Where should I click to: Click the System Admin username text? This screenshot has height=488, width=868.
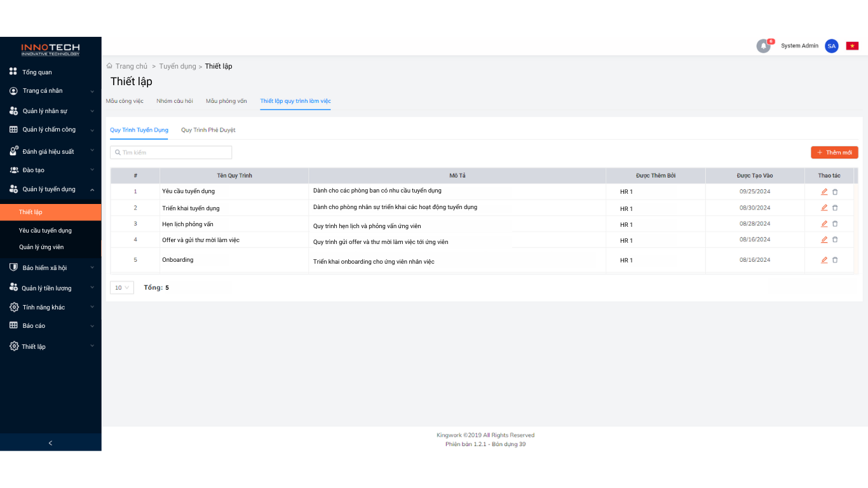pos(799,46)
